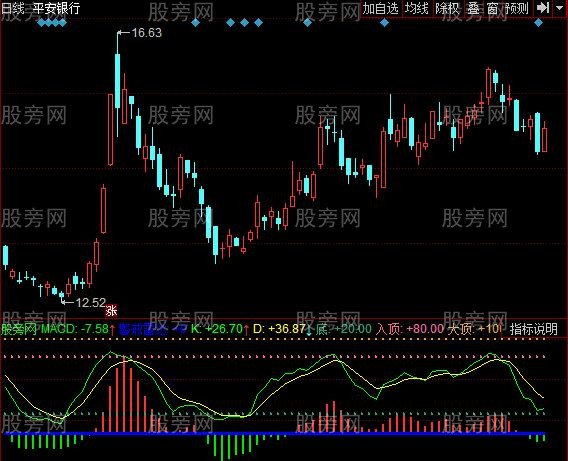Viewport: 568px width, 461px height.
Task: Click the 16.63 high price label
Action: [x=146, y=33]
